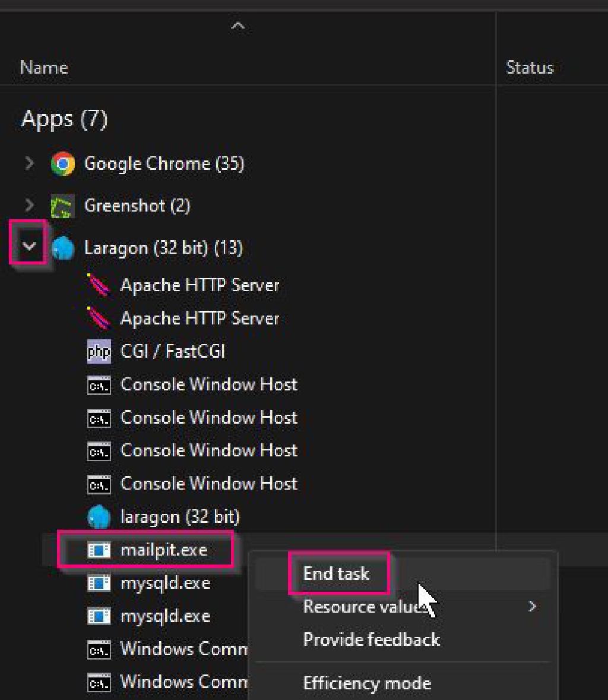This screenshot has width=608, height=700.
Task: Click the php CGI / FastCGI icon
Action: (99, 351)
